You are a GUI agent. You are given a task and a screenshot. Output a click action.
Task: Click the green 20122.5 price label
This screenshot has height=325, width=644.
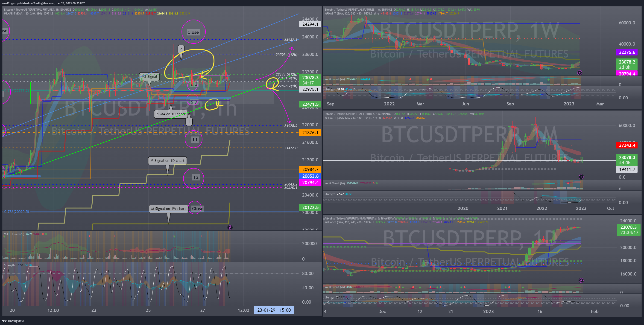(310, 207)
